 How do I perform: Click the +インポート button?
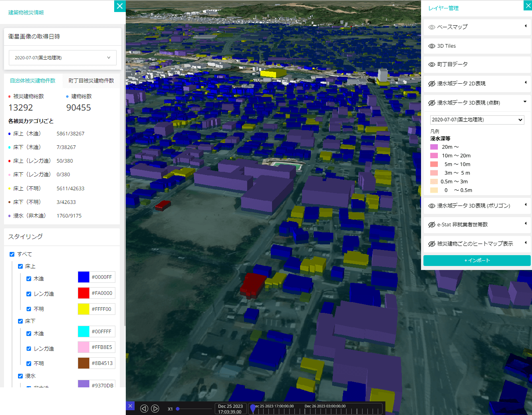[477, 260]
